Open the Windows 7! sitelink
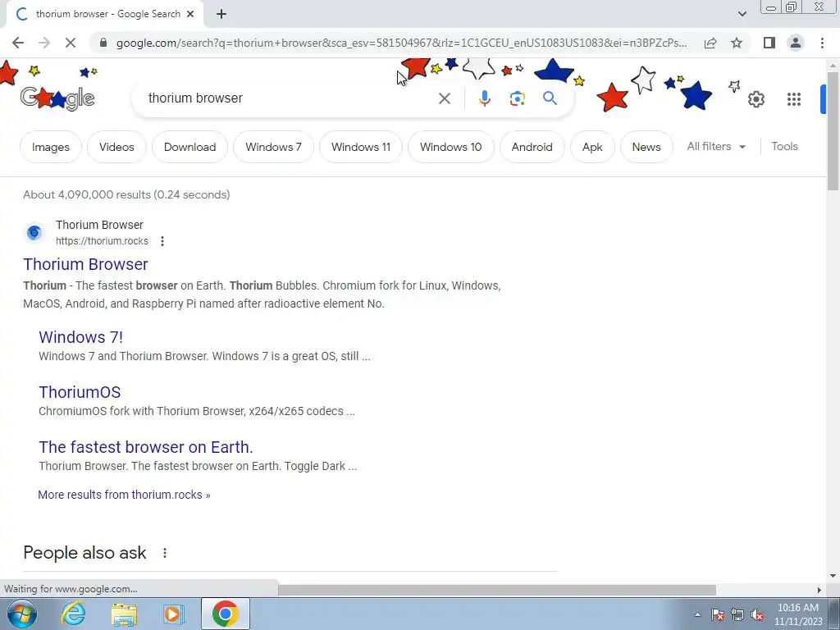The image size is (840, 630). pos(81,337)
